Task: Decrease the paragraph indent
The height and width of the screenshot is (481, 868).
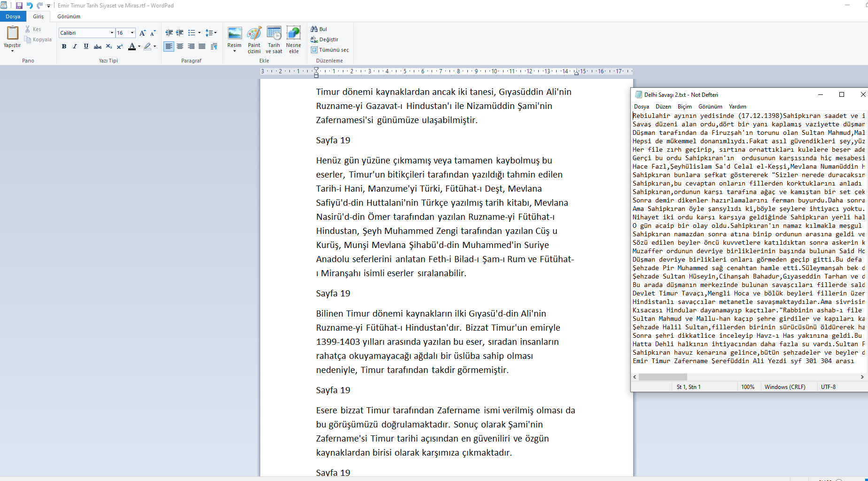Action: click(x=169, y=33)
